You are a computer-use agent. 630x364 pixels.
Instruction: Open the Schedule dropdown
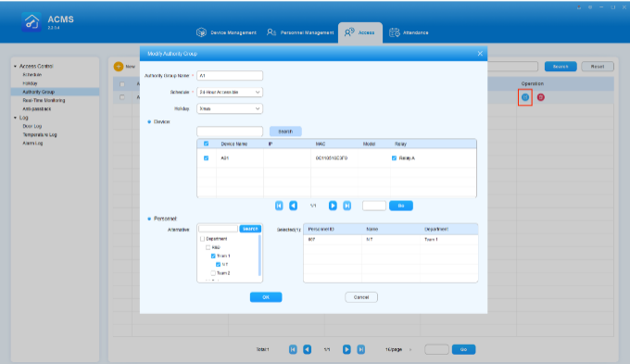pyautogui.click(x=230, y=92)
